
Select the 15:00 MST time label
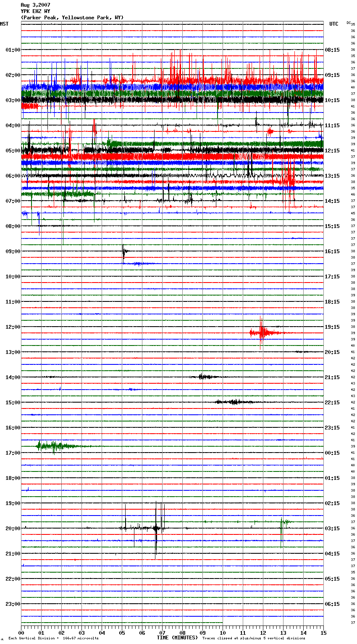coord(13,402)
